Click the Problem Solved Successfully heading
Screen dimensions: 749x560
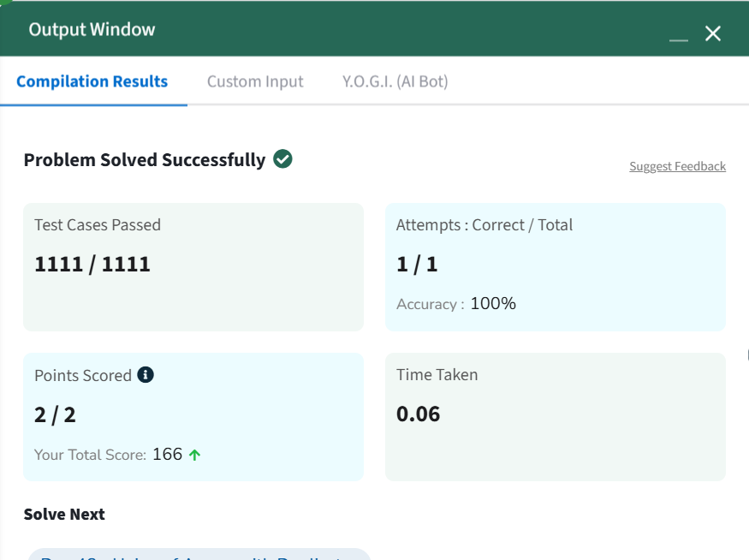click(x=145, y=159)
